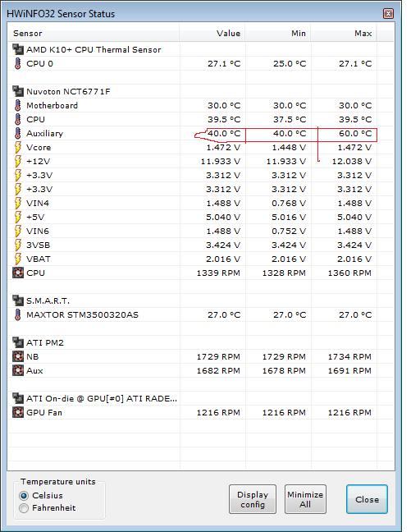
Task: Click the AMD K10+ CPU Thermal Sensor chip icon
Action: pyautogui.click(x=18, y=49)
